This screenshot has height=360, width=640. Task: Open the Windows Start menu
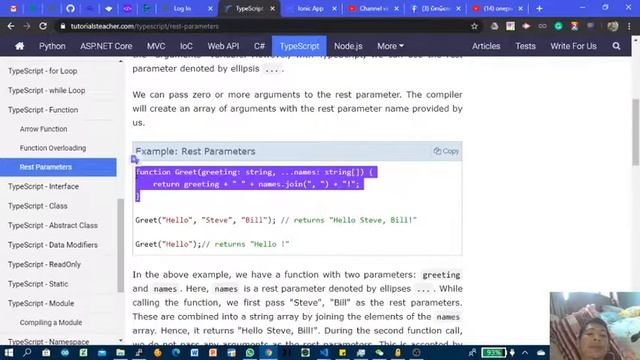[9, 353]
